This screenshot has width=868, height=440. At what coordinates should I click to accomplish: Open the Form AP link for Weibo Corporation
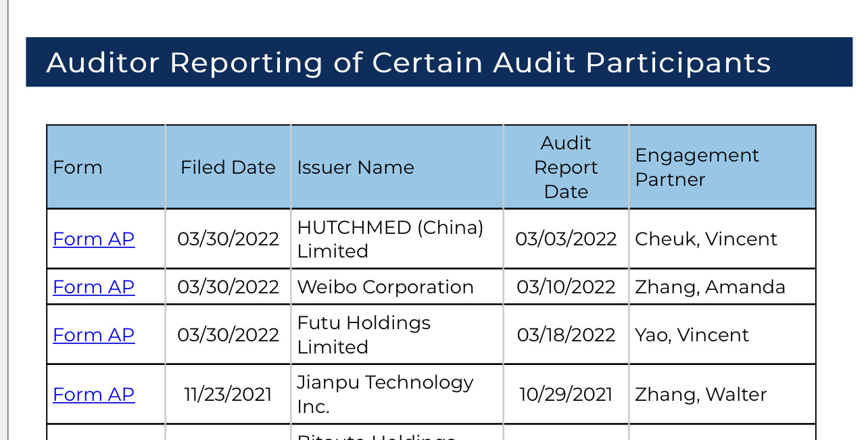pos(93,287)
